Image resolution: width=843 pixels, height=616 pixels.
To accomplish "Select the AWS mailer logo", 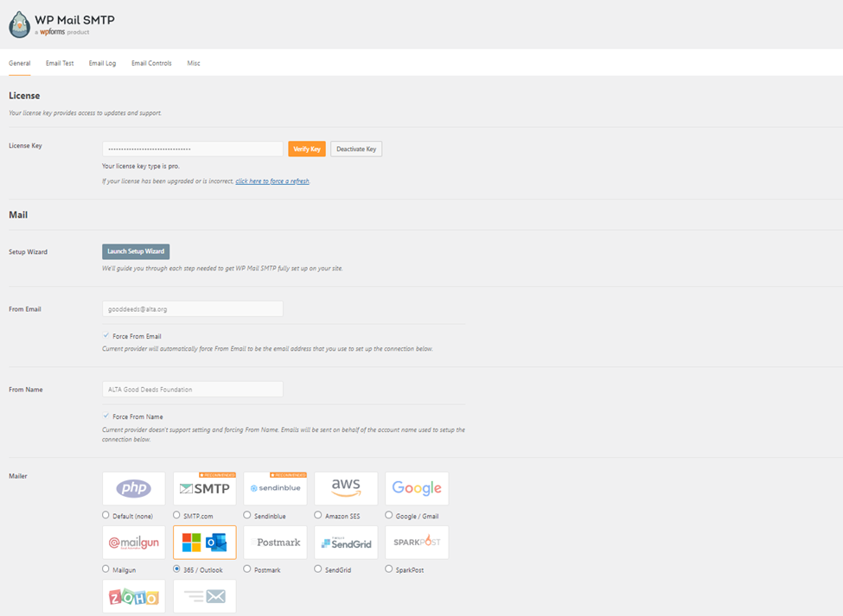I will (346, 488).
